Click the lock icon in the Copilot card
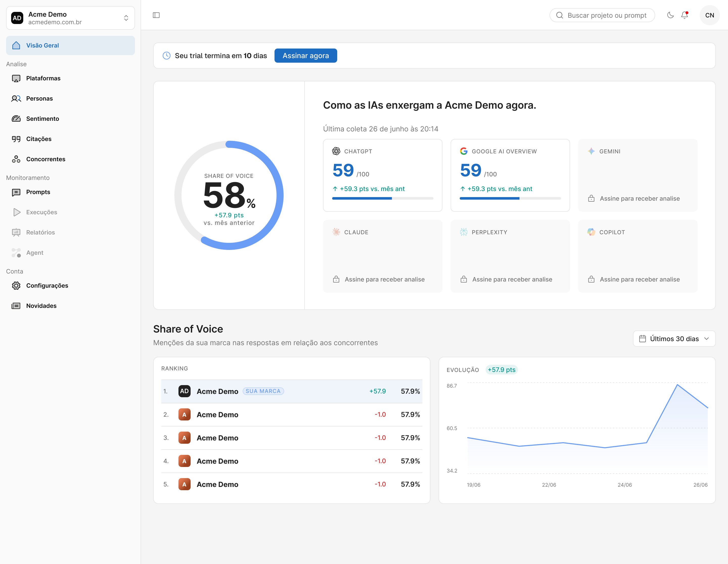The height and width of the screenshot is (564, 728). pyautogui.click(x=591, y=279)
